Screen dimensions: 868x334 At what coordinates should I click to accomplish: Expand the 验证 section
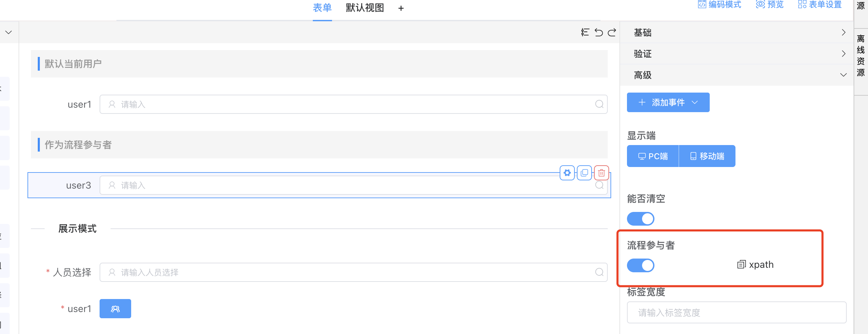pyautogui.click(x=736, y=54)
